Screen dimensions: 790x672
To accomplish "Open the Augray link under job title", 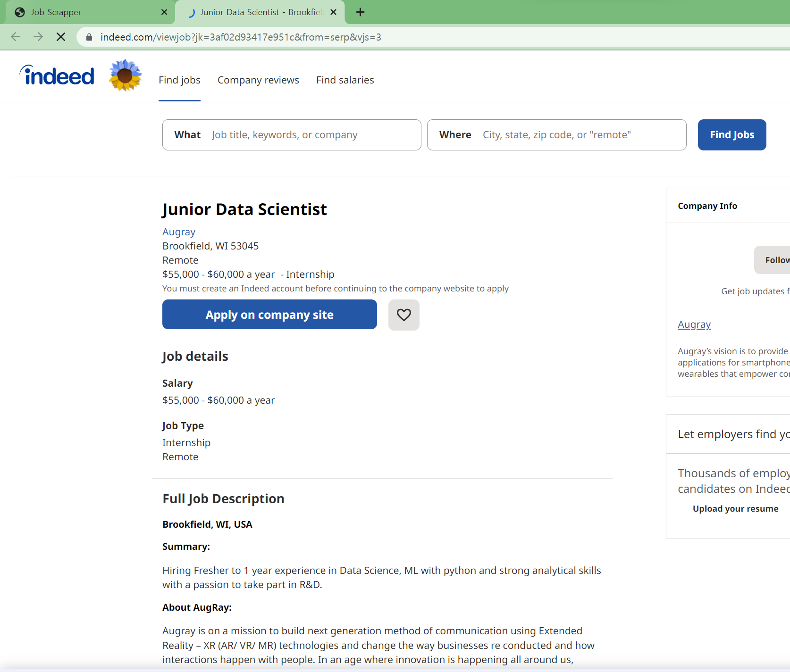I will tap(179, 232).
